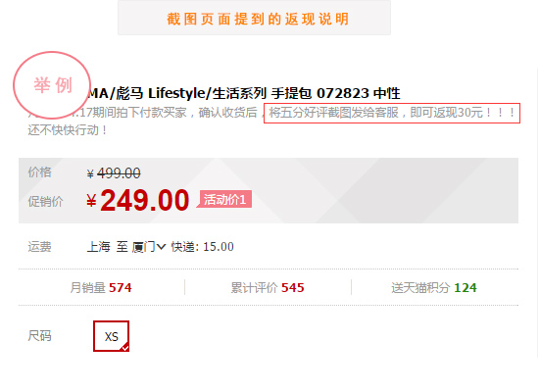Click 送天猫积分 124 points
This screenshot has width=540, height=392.
[x=434, y=287]
